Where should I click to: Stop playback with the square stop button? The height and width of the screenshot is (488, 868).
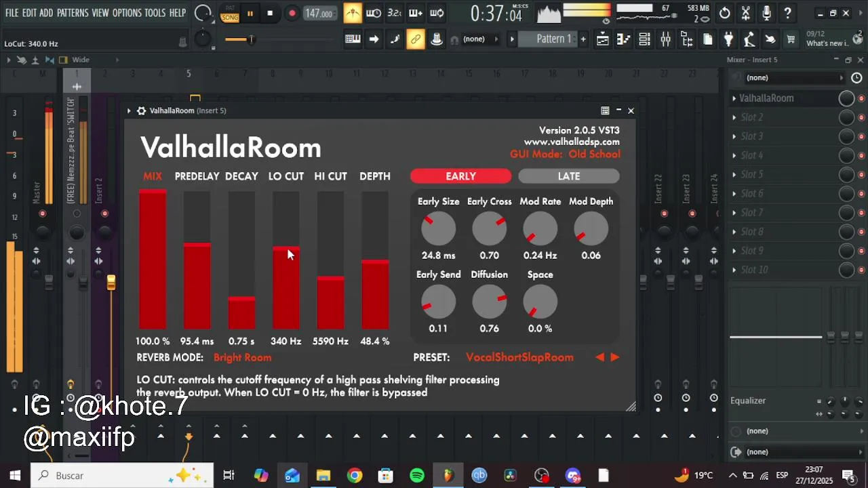[270, 13]
